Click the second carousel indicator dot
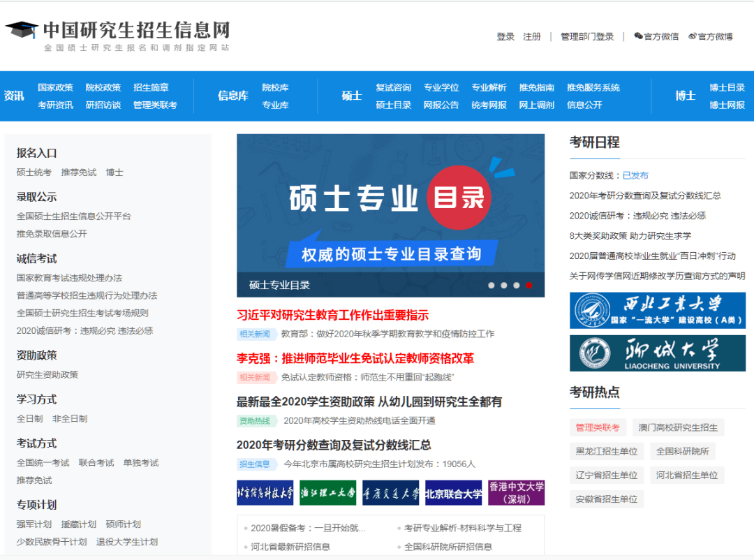754x560 pixels. (x=504, y=285)
